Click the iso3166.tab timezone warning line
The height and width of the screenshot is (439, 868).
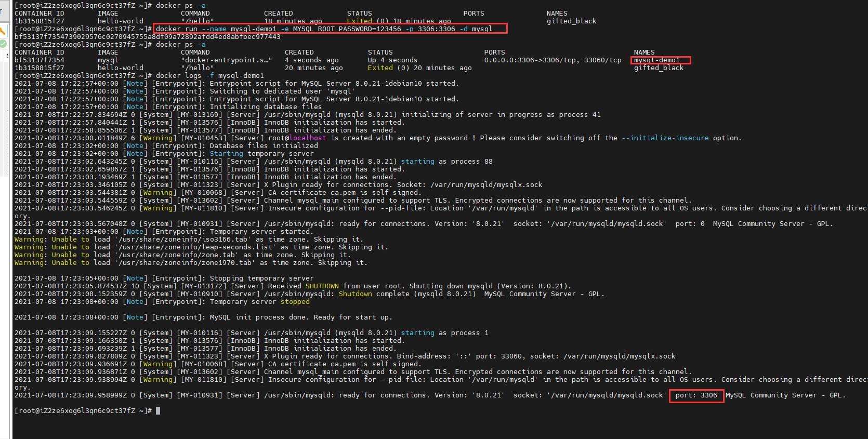coord(188,240)
